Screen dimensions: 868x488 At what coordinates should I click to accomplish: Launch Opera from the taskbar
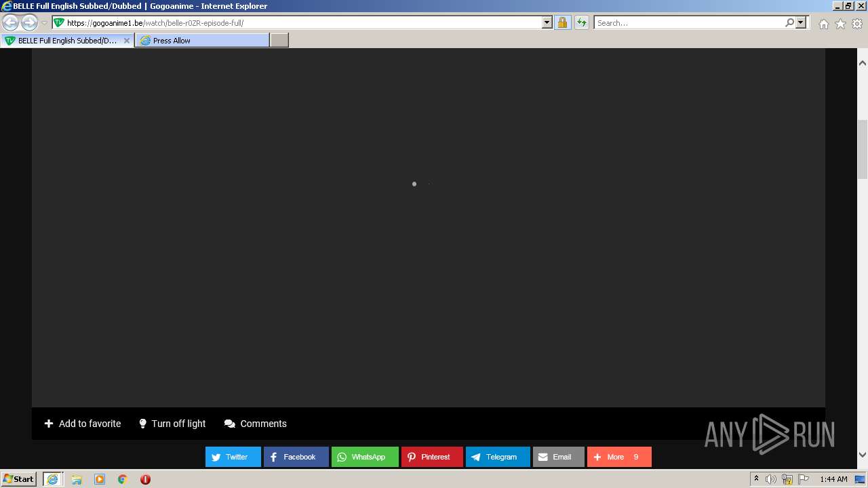point(145,479)
